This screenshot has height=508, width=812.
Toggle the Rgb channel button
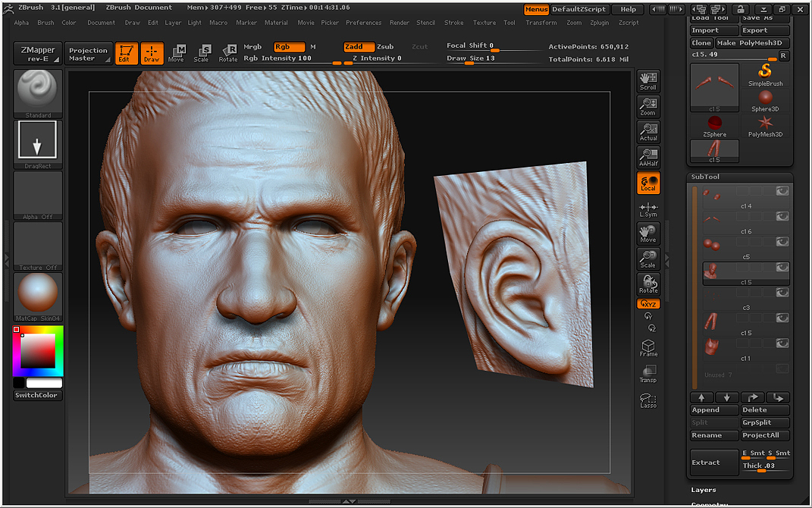290,46
